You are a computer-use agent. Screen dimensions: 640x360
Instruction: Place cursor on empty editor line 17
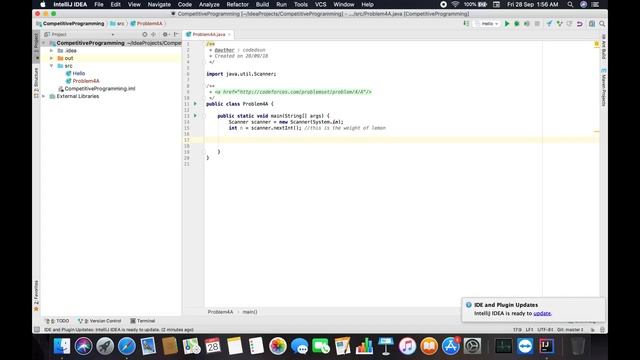402,140
